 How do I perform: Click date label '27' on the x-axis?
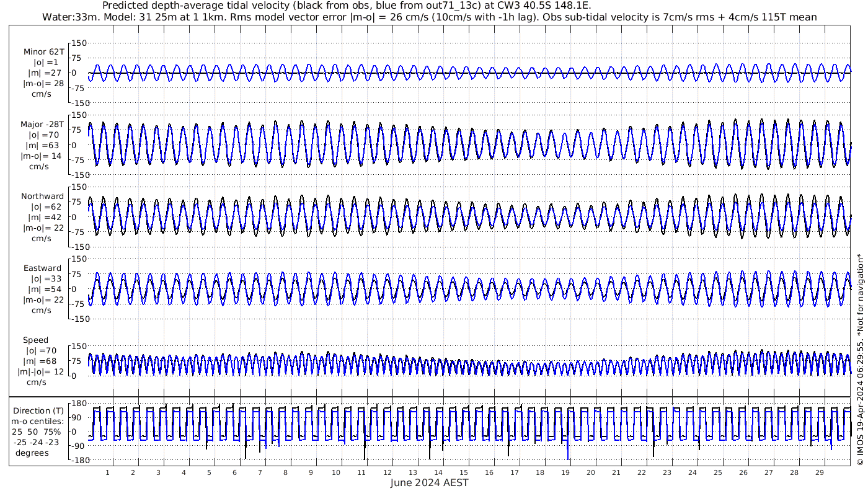click(768, 472)
